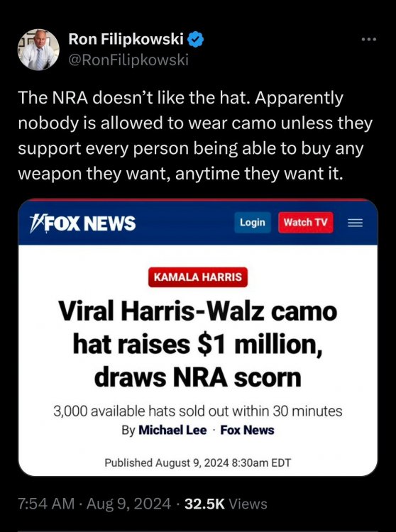Click the Ron Filipkowski display name
This screenshot has height=532, width=396.
(126, 39)
